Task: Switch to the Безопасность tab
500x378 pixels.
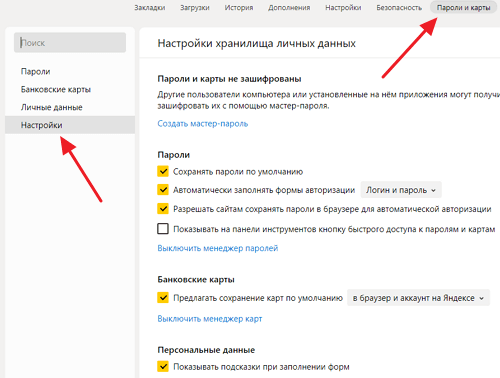Action: click(x=399, y=7)
